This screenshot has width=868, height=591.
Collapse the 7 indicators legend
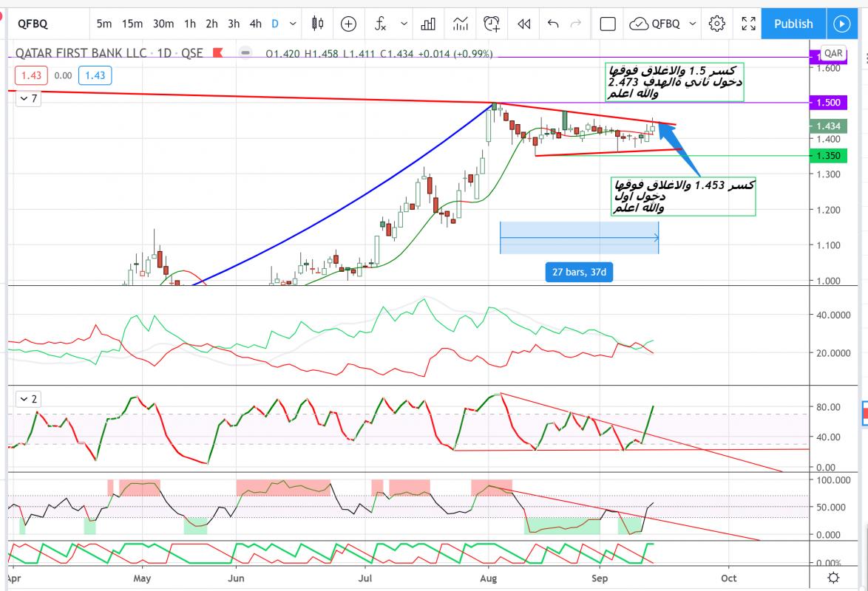coord(24,99)
